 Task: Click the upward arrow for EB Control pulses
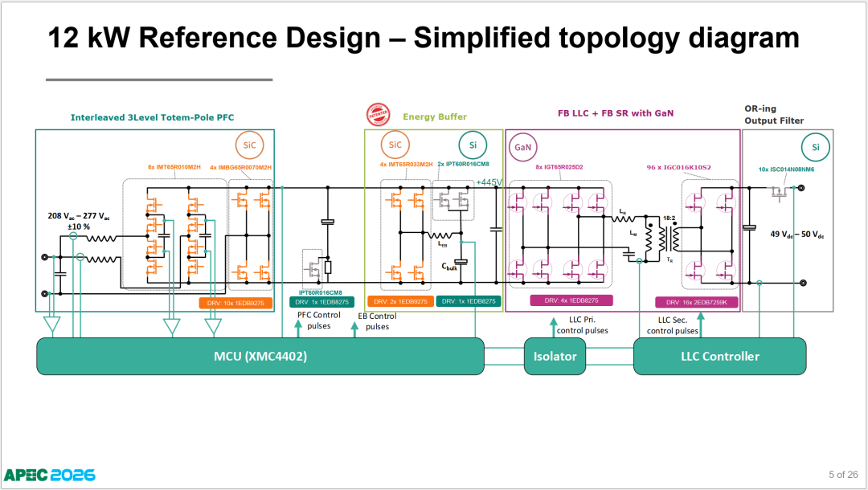tap(355, 330)
